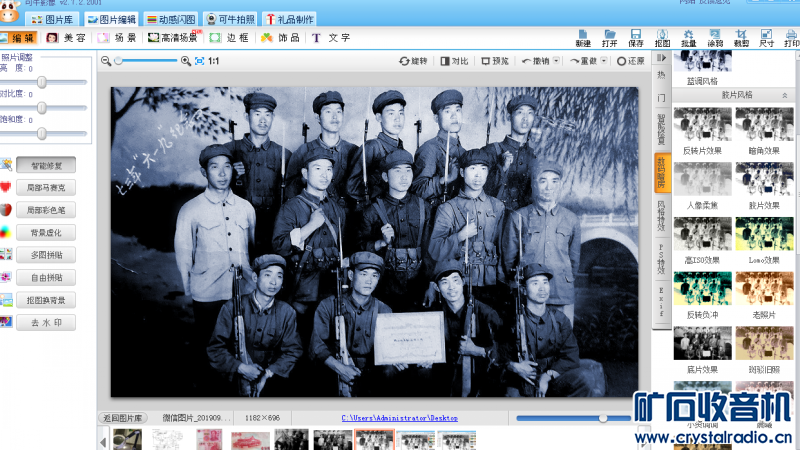Set zoom to 1:1 actual size
The width and height of the screenshot is (800, 450).
pos(213,61)
